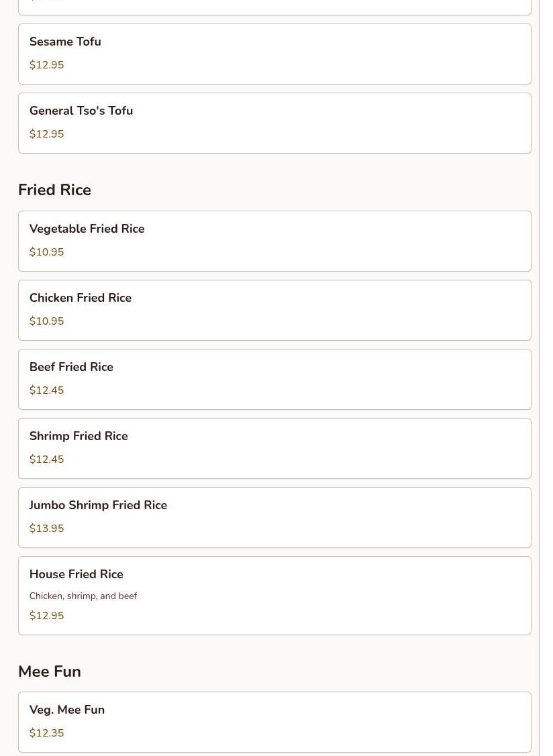
Task: Click the $12.45 Beef Fried Rice price
Action: click(x=46, y=390)
